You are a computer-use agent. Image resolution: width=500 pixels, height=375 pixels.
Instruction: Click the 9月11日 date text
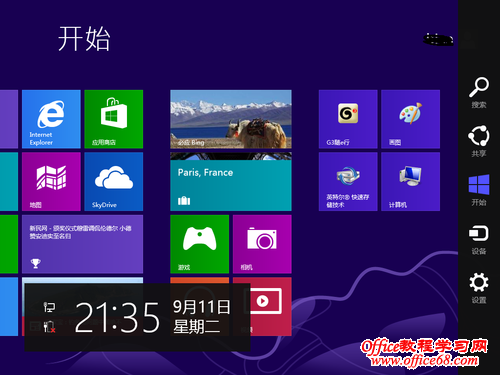pos(201,307)
